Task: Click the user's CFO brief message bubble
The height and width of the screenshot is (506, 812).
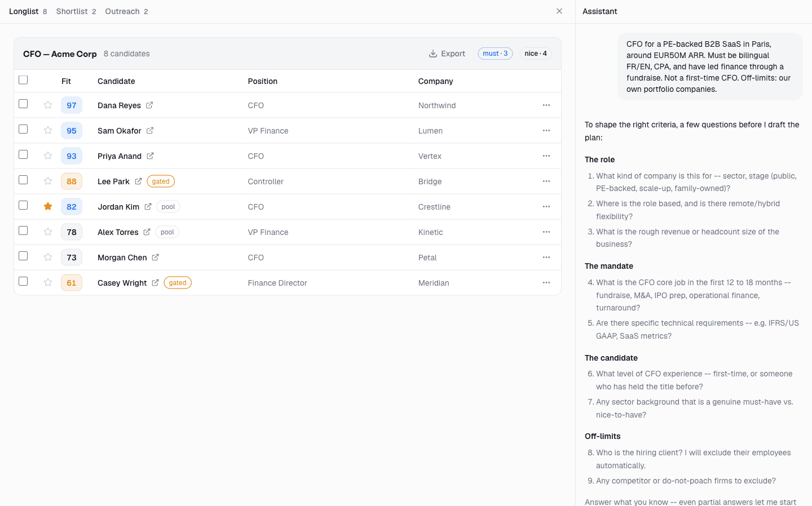Action: coord(710,66)
